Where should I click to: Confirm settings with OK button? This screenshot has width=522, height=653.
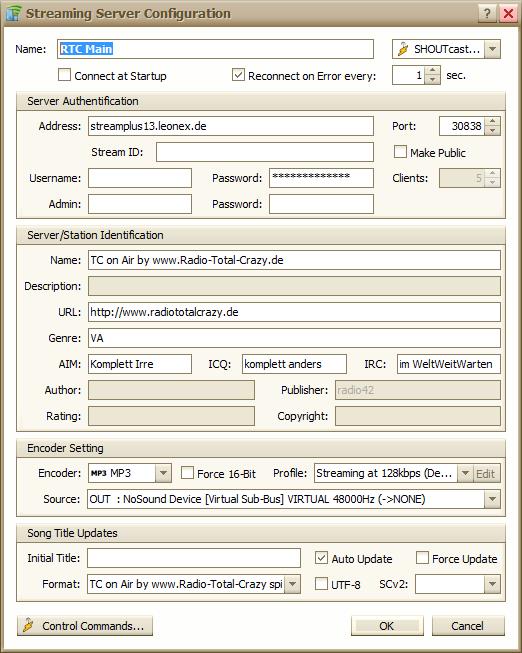pyautogui.click(x=387, y=626)
